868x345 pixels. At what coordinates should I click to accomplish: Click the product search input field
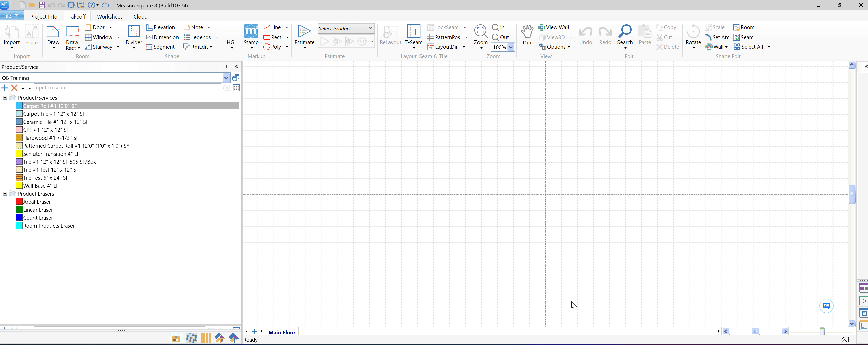[127, 88]
